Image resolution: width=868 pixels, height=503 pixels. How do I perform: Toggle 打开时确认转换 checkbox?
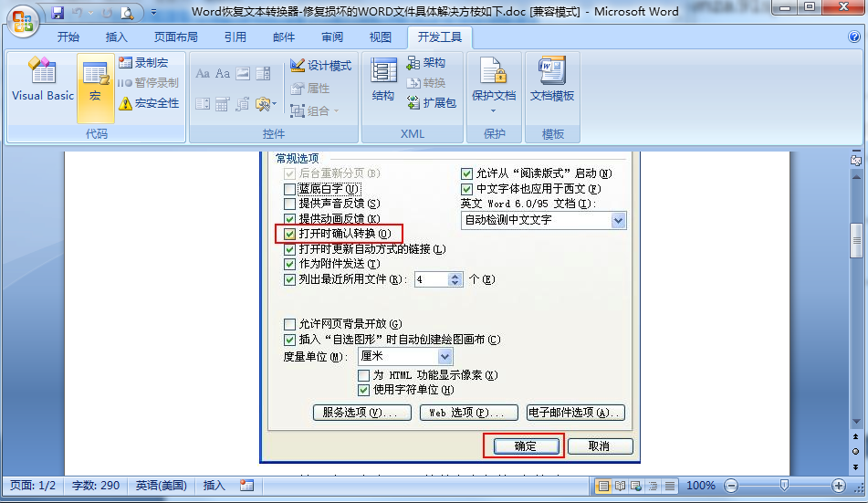289,234
